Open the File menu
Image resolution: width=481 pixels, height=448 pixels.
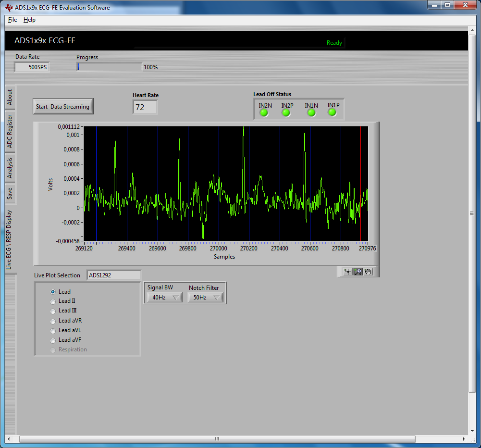click(x=12, y=20)
